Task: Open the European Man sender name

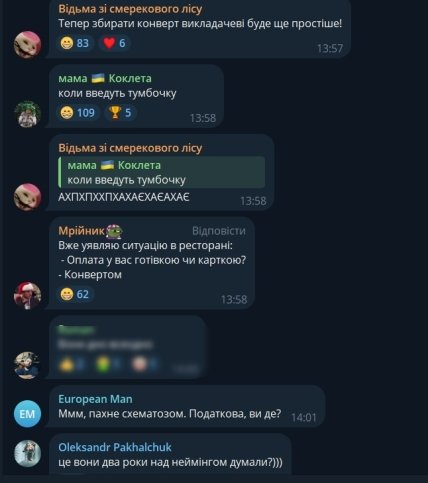Action: click(95, 399)
